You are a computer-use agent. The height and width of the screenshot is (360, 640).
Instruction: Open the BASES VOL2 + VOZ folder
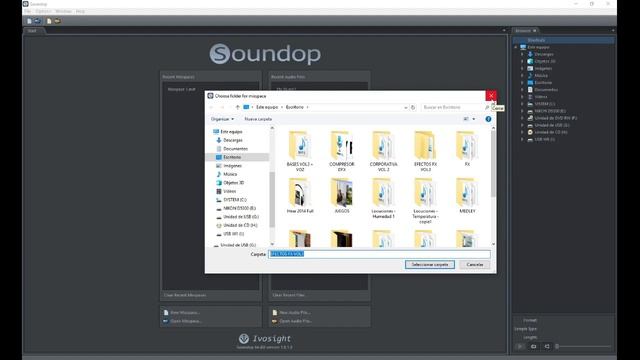point(300,151)
